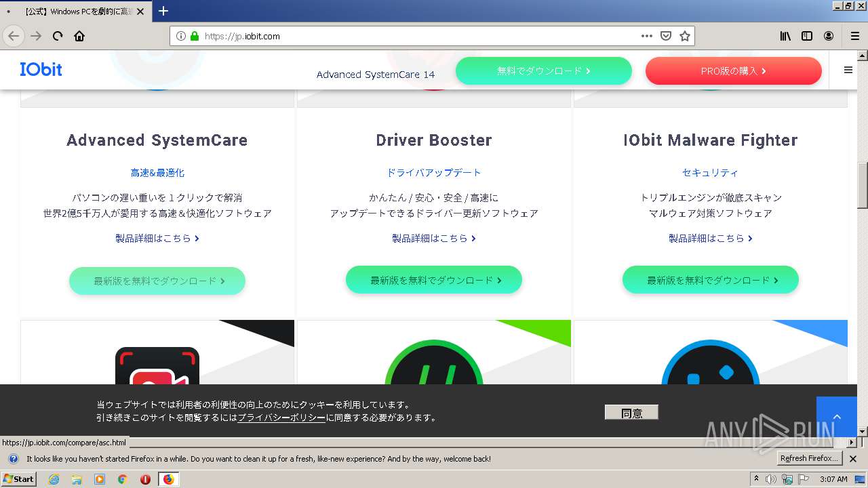Open the Firefox hamburger menu
868x488 pixels.
854,36
